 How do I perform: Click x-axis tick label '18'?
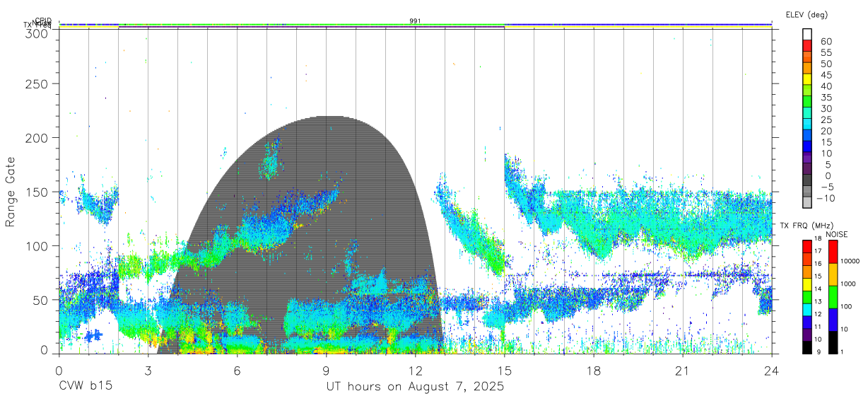(594, 371)
